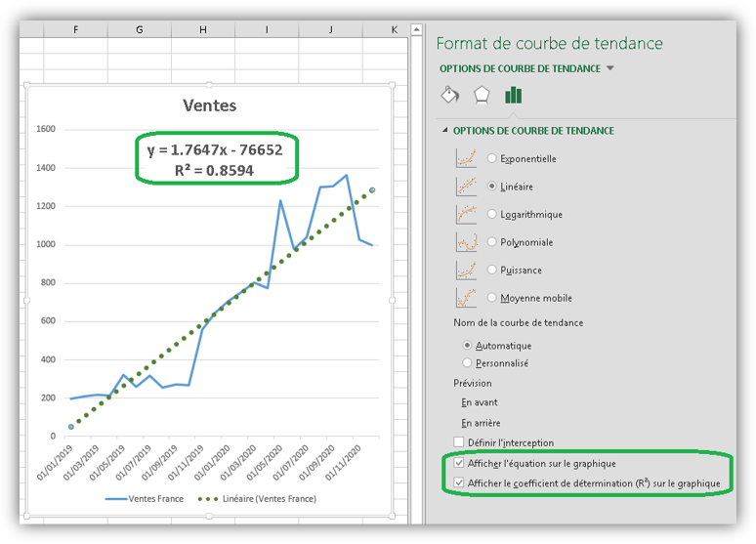This screenshot has width=756, height=544.
Task: Click the chart's top-left resize handle
Action: (27, 85)
